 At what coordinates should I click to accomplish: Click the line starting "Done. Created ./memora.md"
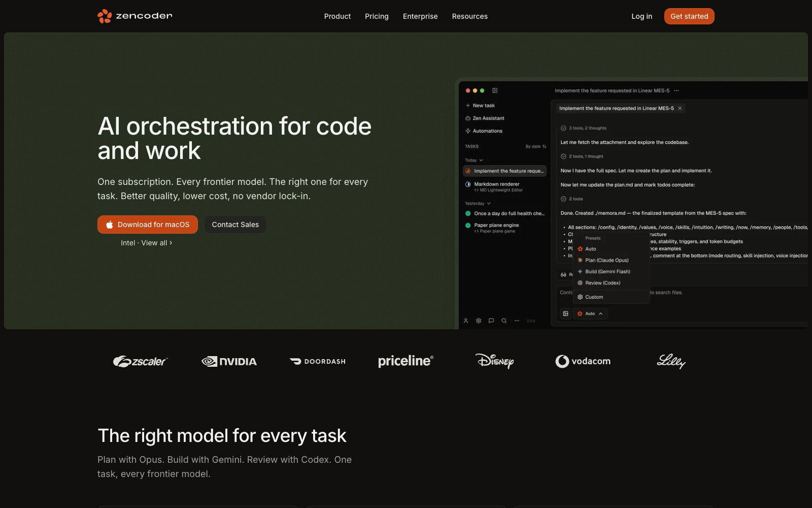pos(653,213)
